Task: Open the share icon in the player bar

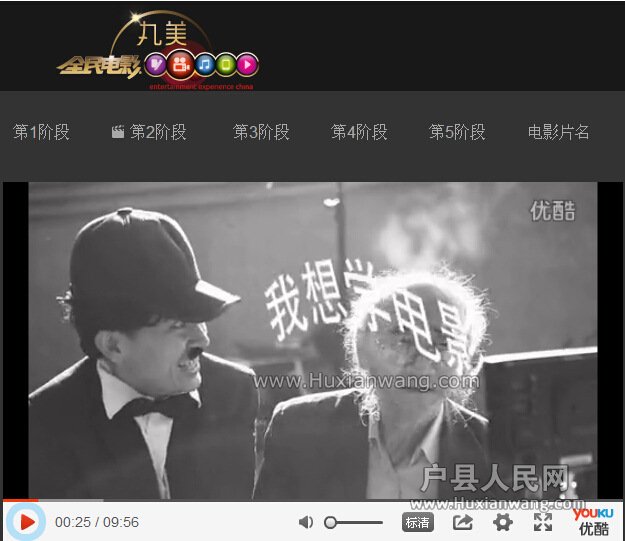Action: point(462,522)
